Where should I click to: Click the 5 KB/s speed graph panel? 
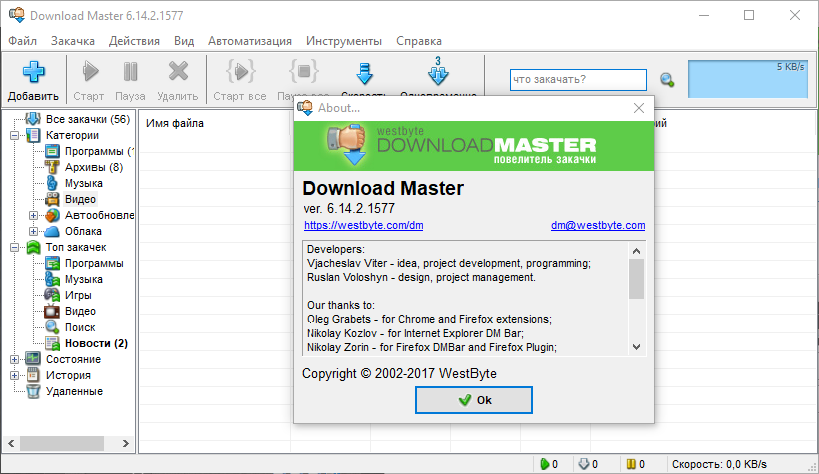748,79
